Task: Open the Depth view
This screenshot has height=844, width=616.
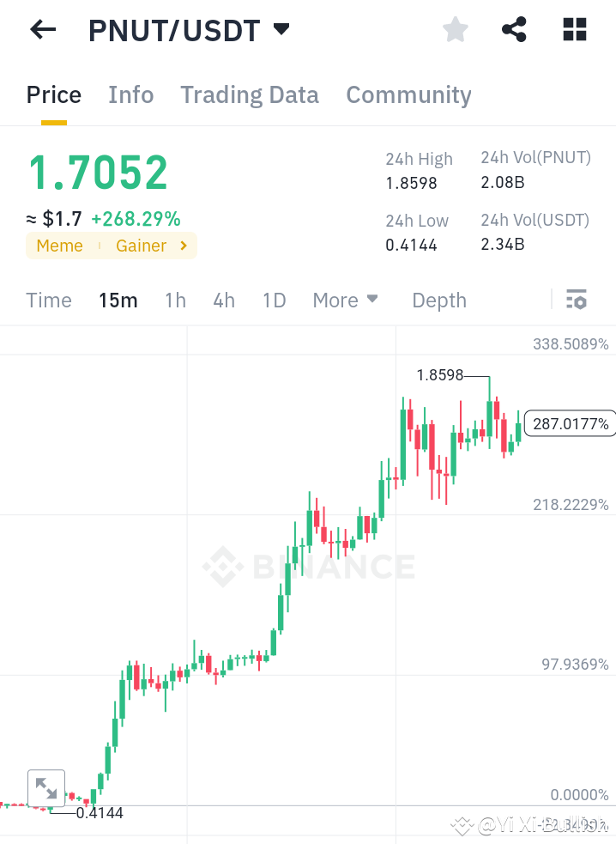Action: pyautogui.click(x=438, y=301)
